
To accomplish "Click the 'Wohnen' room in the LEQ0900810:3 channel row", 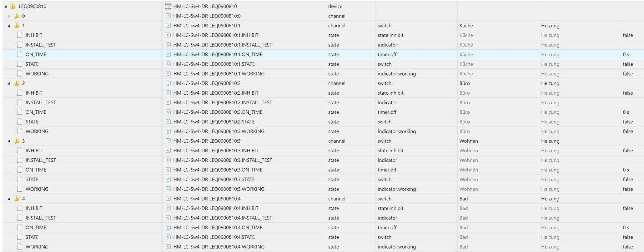I will coord(469,141).
